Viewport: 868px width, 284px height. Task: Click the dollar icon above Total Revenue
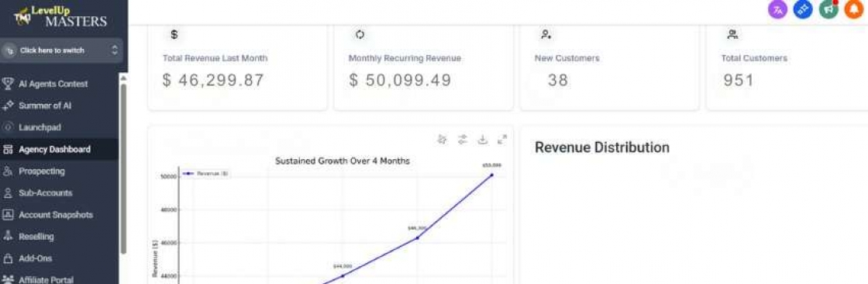[x=174, y=35]
